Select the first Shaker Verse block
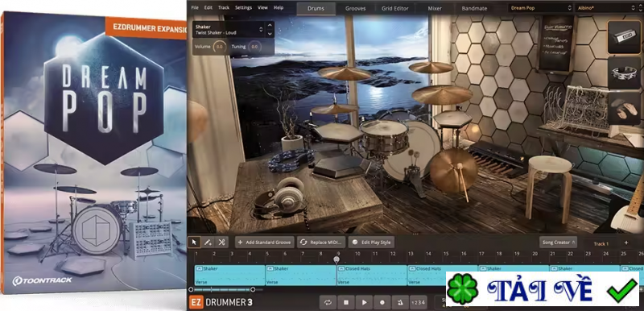644x311 pixels. tap(229, 276)
